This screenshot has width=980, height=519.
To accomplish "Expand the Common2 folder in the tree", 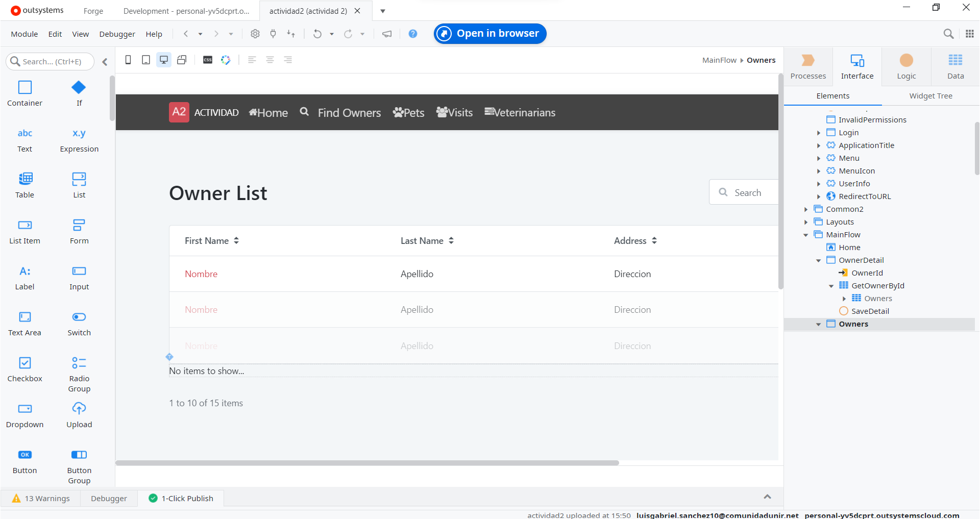I will click(806, 209).
